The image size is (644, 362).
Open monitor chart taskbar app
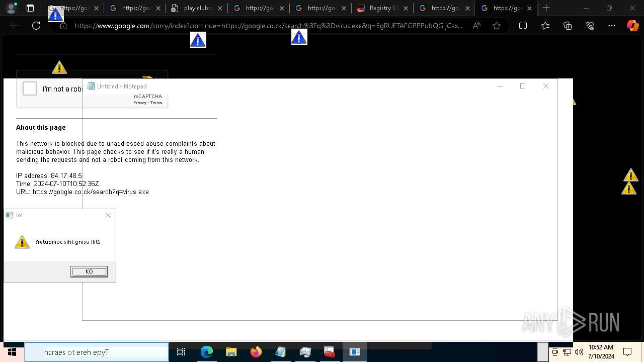pyautogui.click(x=305, y=352)
